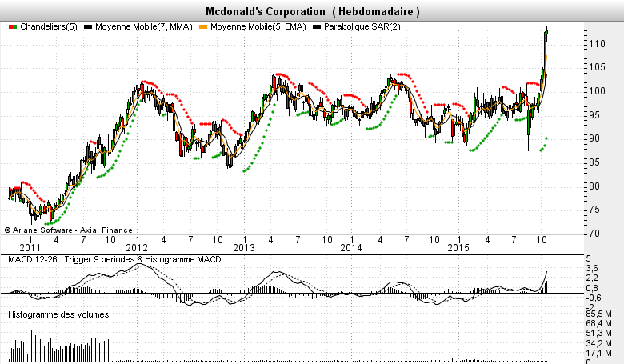Click the Moyenne Mobile(7, MMA) black legend swatch

[88, 26]
